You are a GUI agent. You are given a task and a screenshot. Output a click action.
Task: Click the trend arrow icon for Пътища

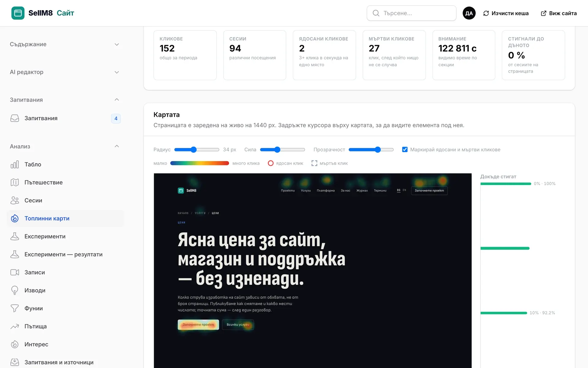(15, 326)
